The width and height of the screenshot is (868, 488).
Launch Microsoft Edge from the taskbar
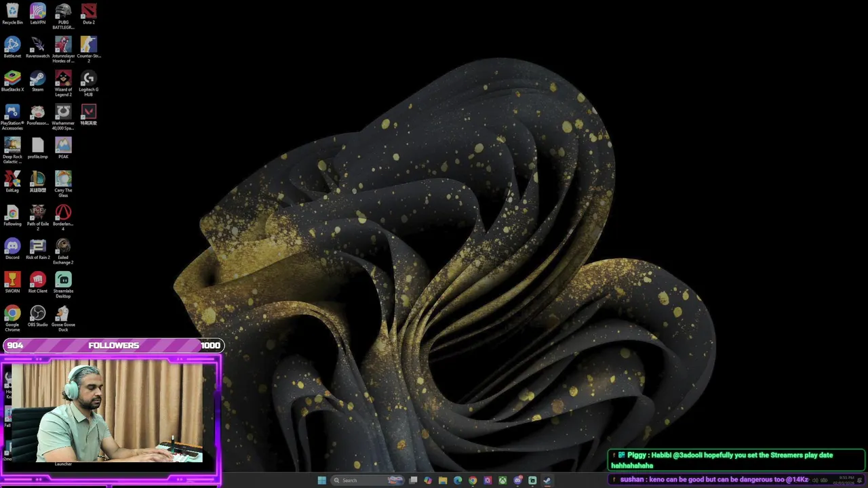458,481
